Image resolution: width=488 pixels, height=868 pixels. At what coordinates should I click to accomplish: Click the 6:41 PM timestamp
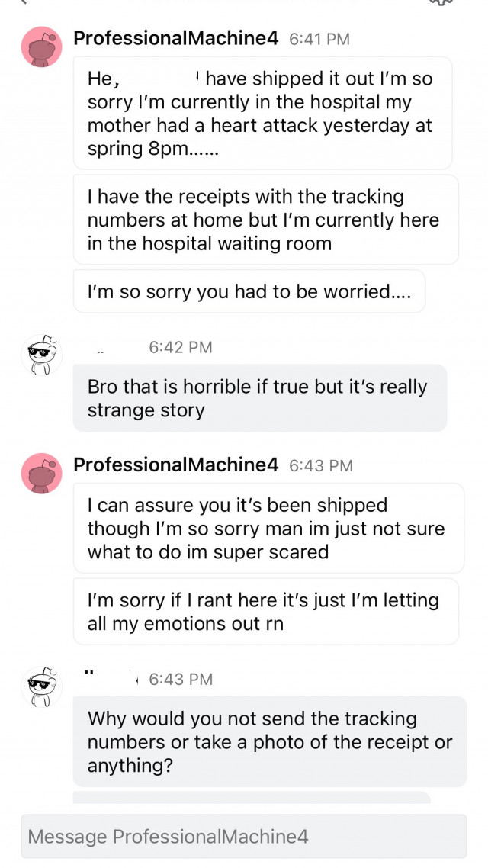click(319, 40)
